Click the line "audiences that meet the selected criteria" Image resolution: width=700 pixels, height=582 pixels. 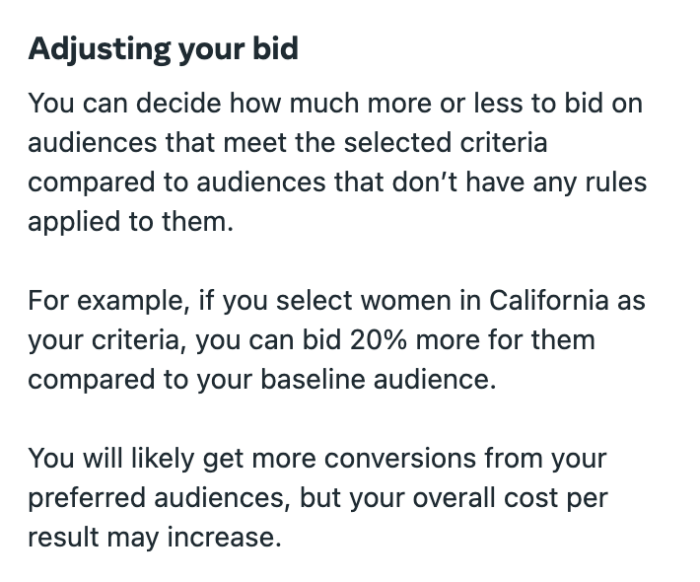coord(288,142)
